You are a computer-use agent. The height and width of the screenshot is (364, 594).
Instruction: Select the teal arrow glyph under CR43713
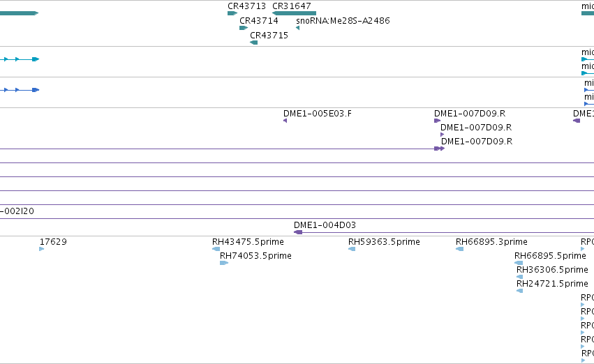tap(232, 13)
